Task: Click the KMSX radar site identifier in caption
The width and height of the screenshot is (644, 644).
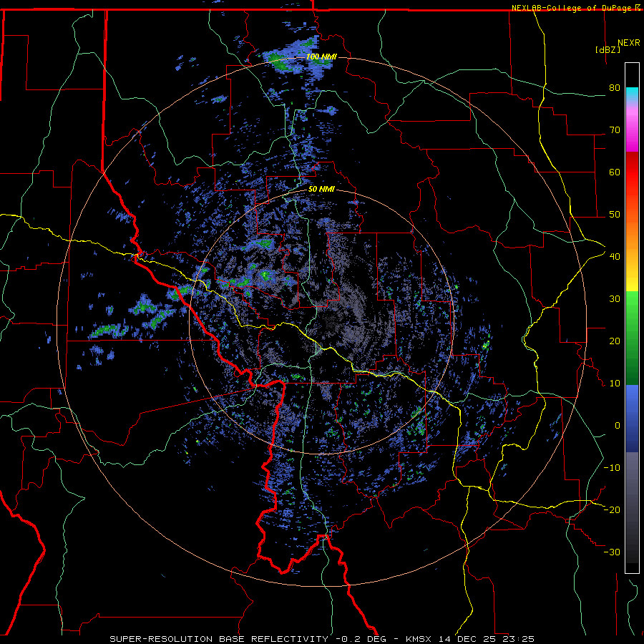Action: pos(419,639)
